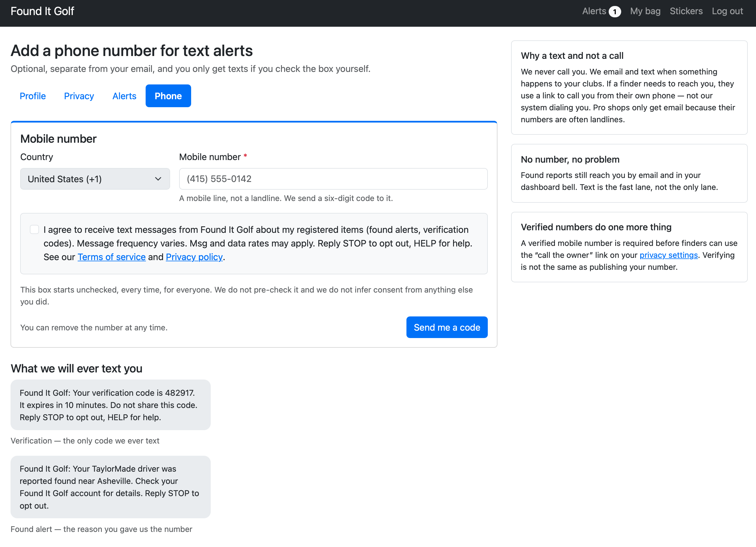756x547 pixels.
Task: Click the Send me a code button
Action: pos(447,327)
